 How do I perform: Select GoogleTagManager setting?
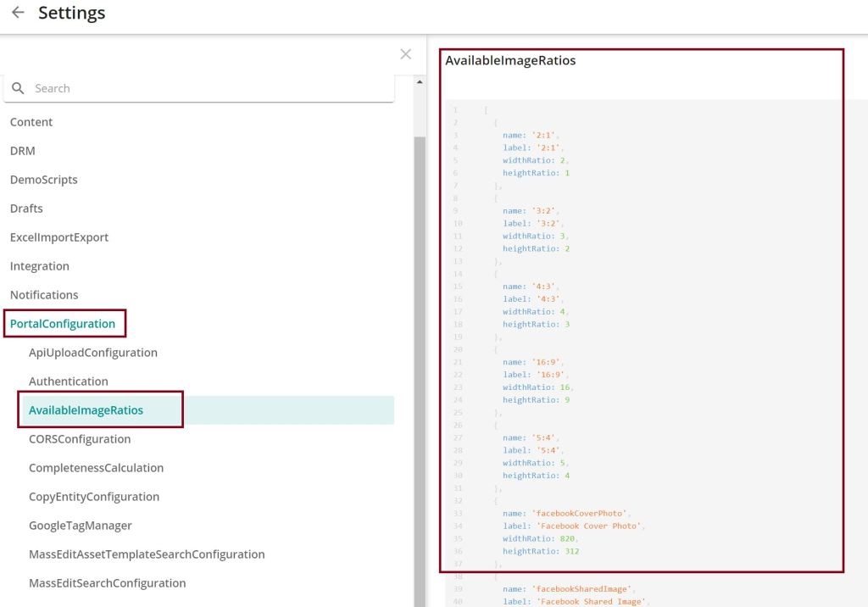click(x=81, y=526)
